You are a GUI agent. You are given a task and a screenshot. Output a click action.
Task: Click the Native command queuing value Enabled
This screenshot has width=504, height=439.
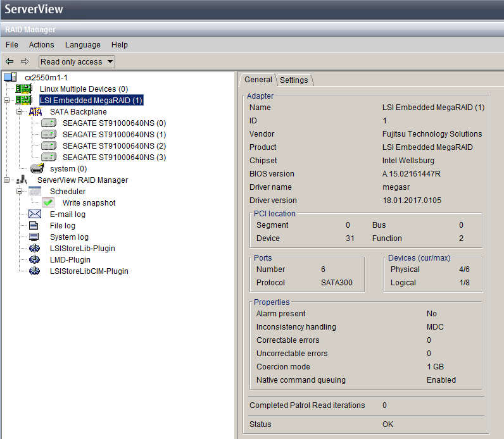(441, 380)
